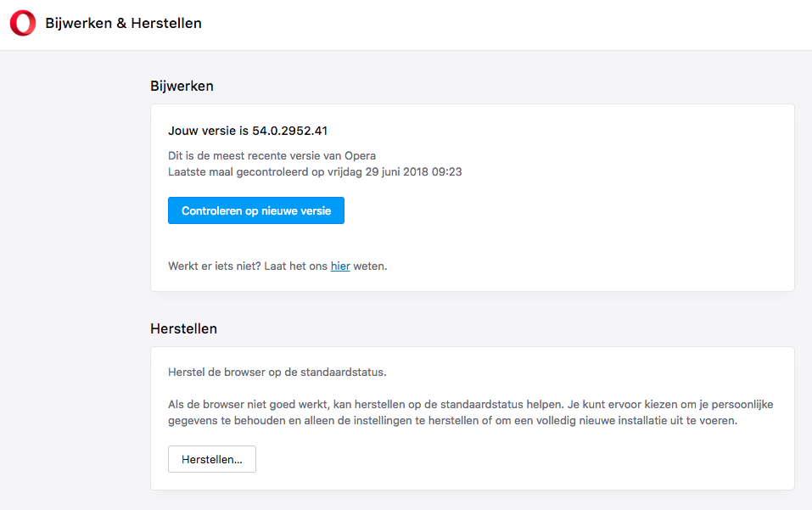Click the Bijwerken & Herstellen page title
Image resolution: width=812 pixels, height=510 pixels.
(x=123, y=24)
